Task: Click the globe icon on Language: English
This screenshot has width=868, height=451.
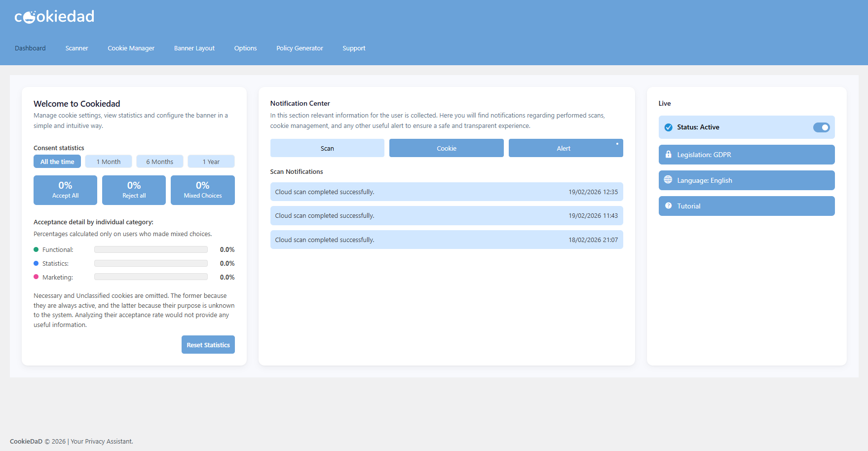Action: tap(669, 180)
